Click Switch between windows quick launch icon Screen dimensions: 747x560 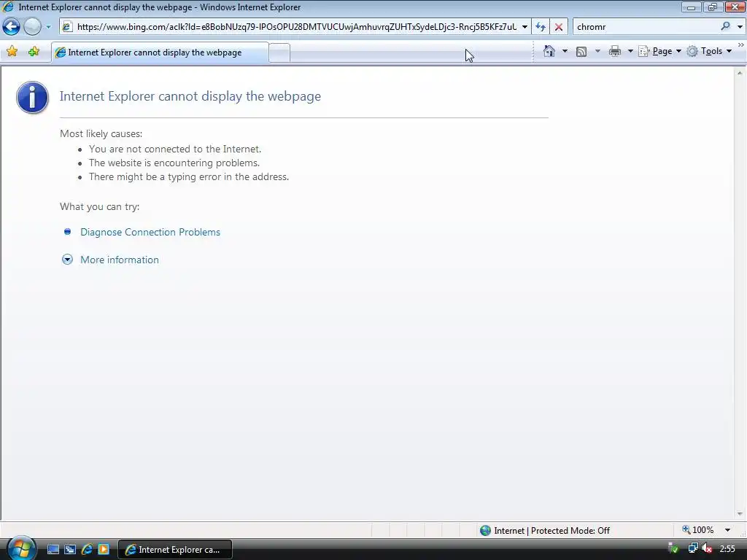pos(70,550)
